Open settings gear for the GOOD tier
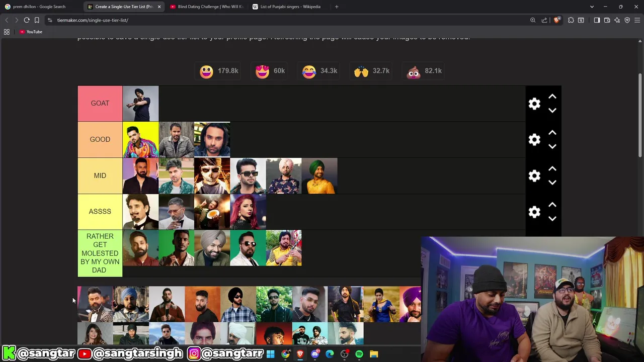The image size is (644, 362). pyautogui.click(x=534, y=140)
